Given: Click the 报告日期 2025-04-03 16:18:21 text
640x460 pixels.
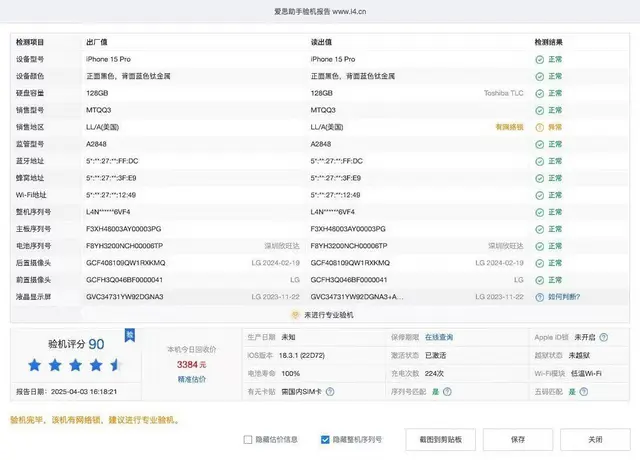Looking at the screenshot, I should tap(67, 391).
